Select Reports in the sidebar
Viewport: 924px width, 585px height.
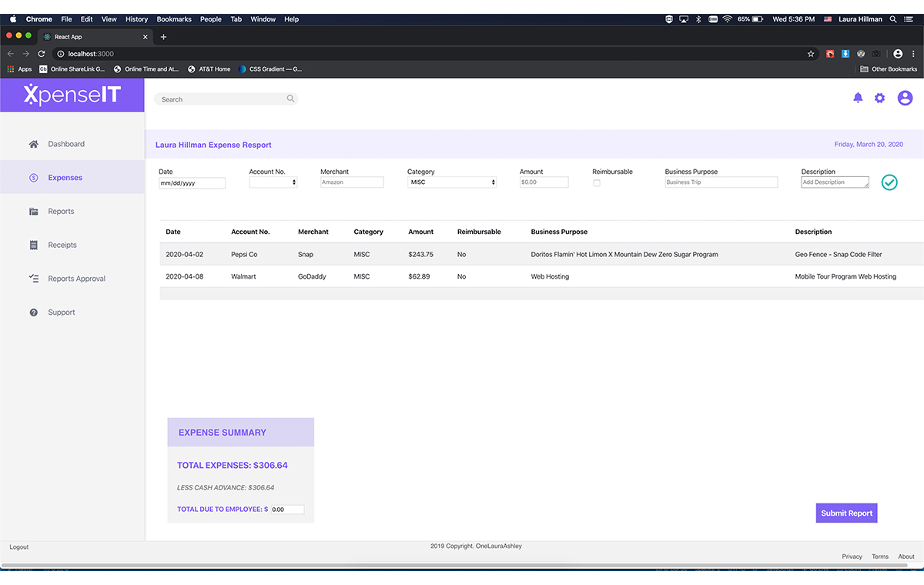[x=61, y=212]
